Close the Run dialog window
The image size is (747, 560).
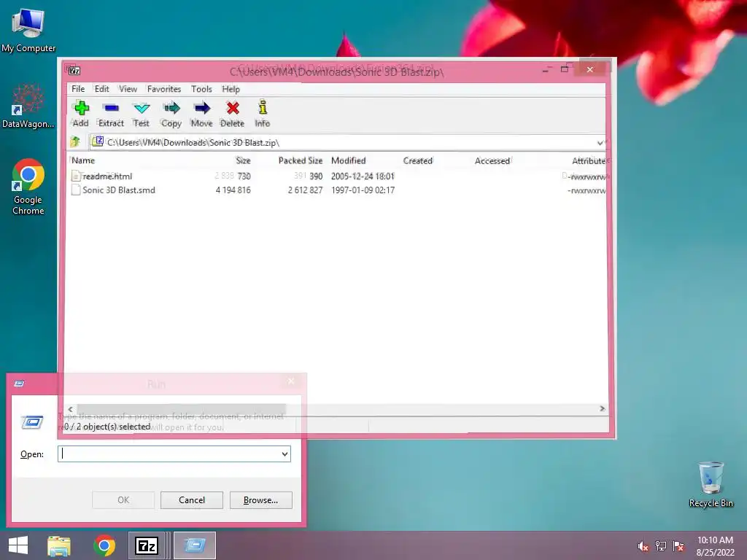point(291,381)
